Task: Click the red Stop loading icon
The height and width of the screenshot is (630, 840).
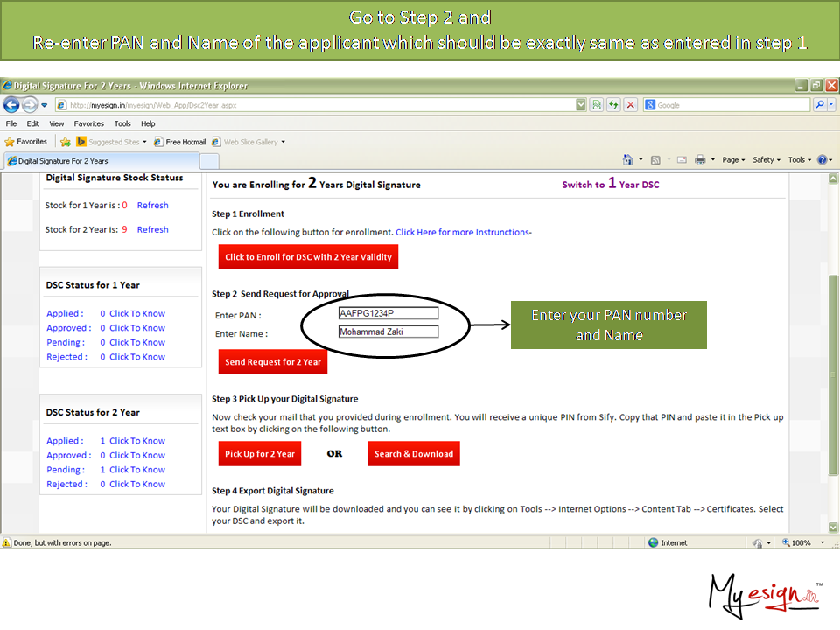Action: [x=631, y=105]
